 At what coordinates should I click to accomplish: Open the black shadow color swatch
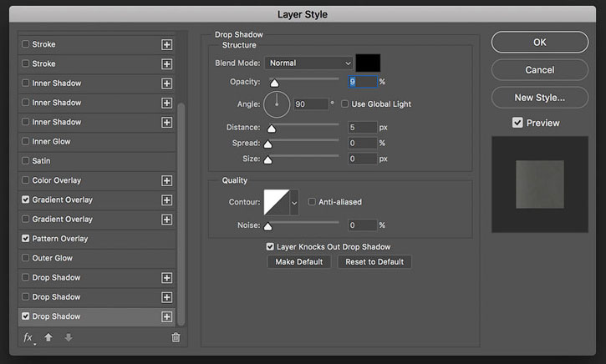tap(368, 63)
